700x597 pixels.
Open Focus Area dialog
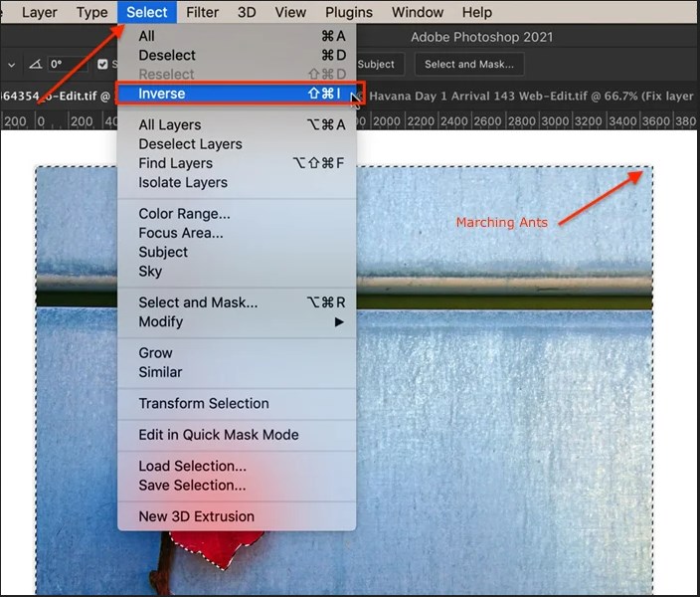pos(237,233)
